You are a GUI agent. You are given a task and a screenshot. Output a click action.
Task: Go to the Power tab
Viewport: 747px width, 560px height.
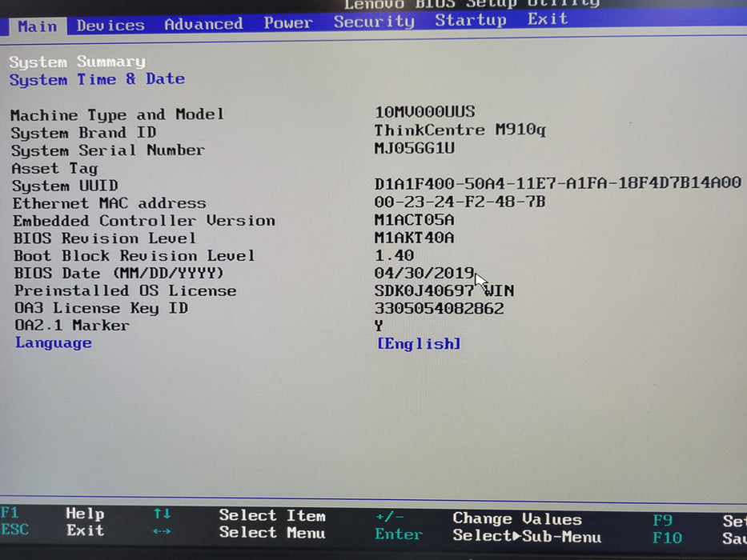click(x=288, y=22)
